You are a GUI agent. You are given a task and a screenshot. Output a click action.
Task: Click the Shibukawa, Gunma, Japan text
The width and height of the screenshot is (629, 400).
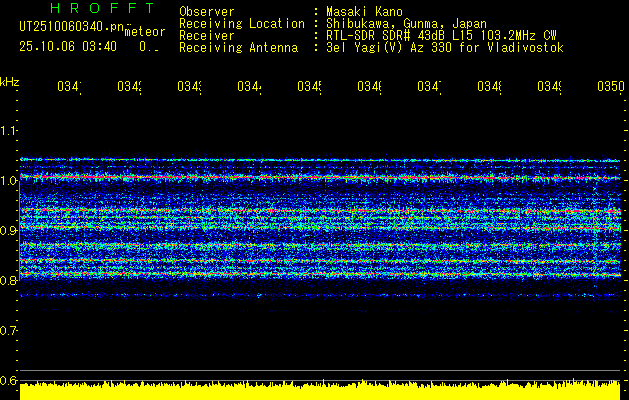tap(406, 24)
